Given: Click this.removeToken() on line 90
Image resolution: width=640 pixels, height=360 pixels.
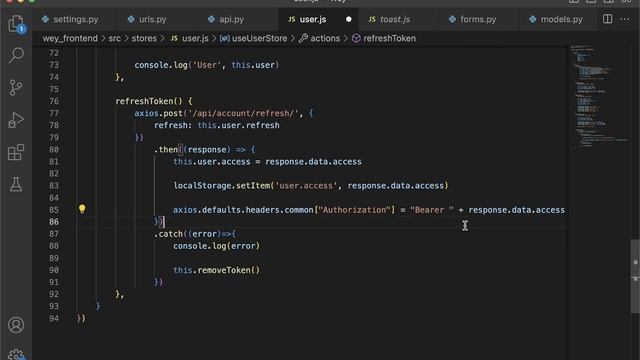Looking at the screenshot, I should coord(216,270).
